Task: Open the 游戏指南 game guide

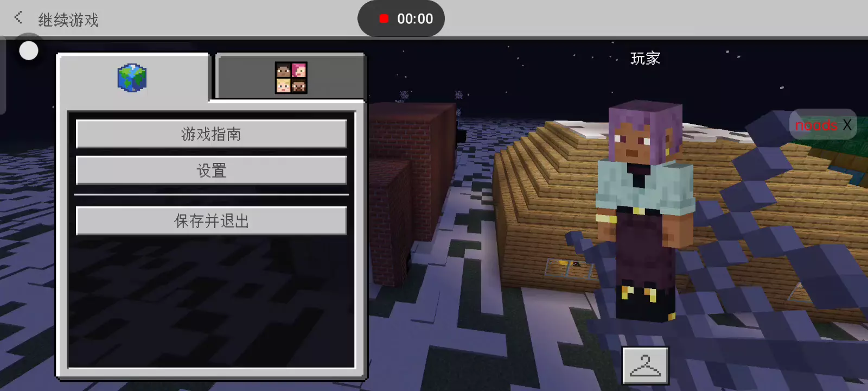Action: [211, 134]
